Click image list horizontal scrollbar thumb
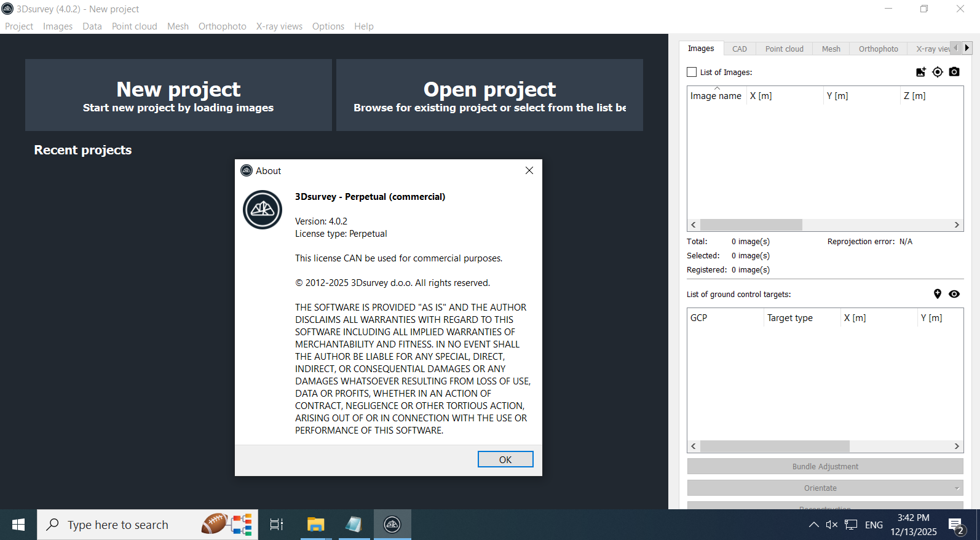 tap(751, 225)
